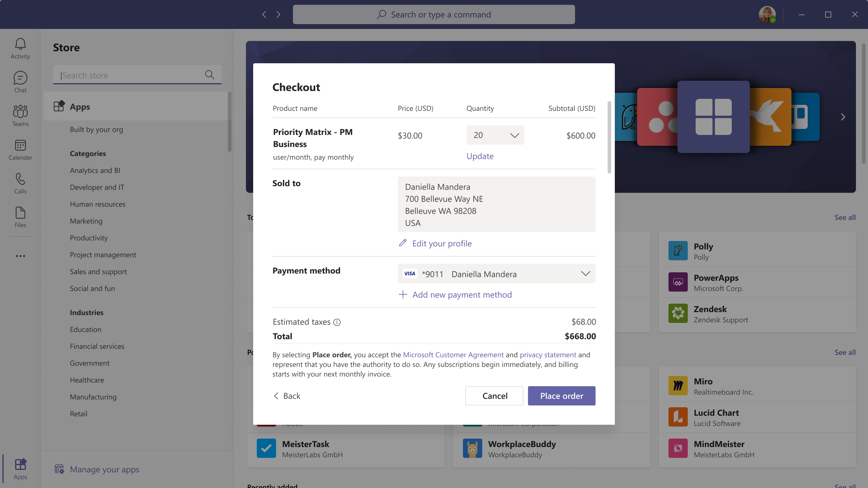Viewport: 868px width, 488px height.
Task: Select Built by your org
Action: [x=96, y=129]
